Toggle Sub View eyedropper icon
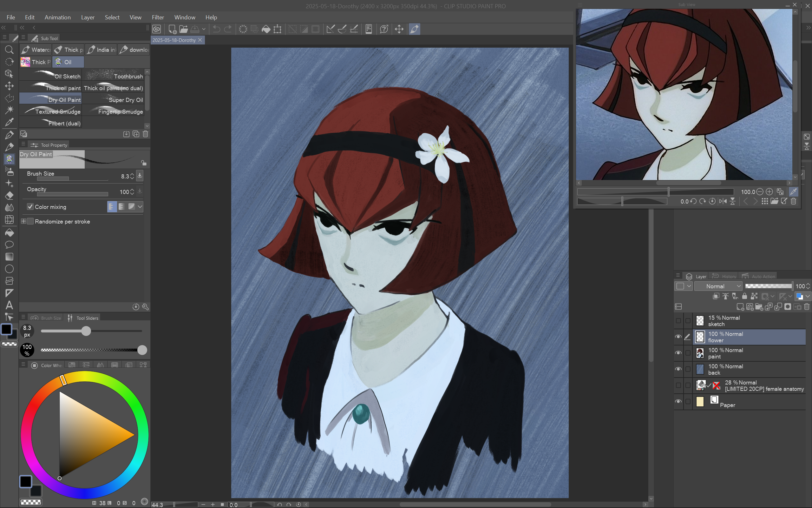Screen dimensions: 812x508 click(793, 191)
